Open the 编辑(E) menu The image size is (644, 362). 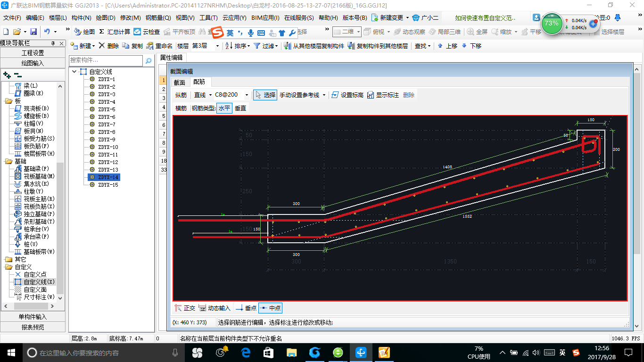tap(35, 18)
